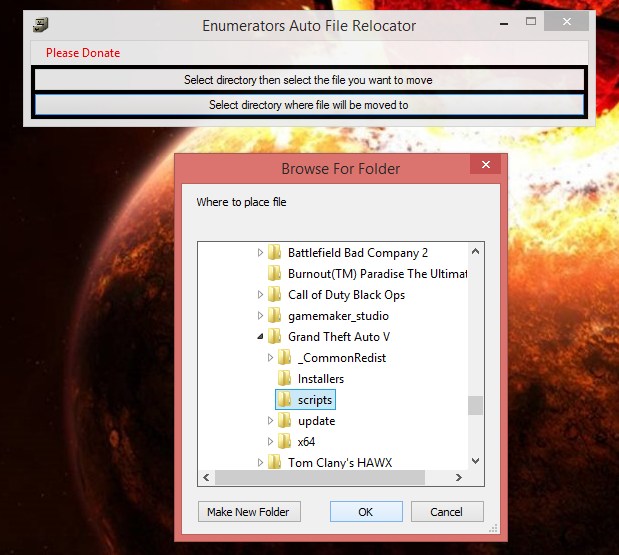Click the scripts folder icon
619x555 pixels.
(x=285, y=399)
